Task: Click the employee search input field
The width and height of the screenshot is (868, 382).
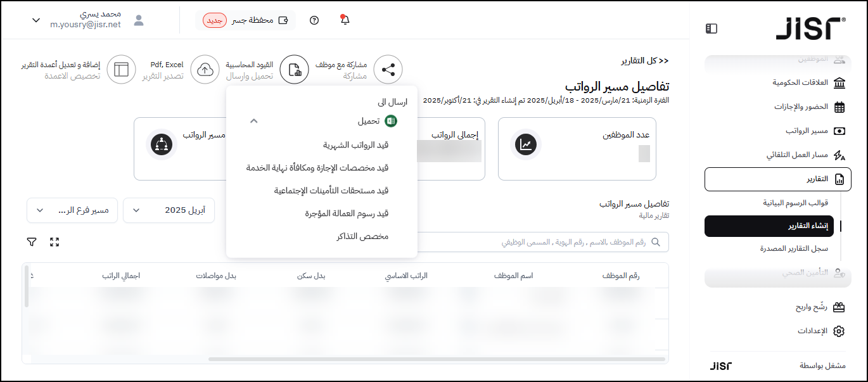Action: click(570, 242)
